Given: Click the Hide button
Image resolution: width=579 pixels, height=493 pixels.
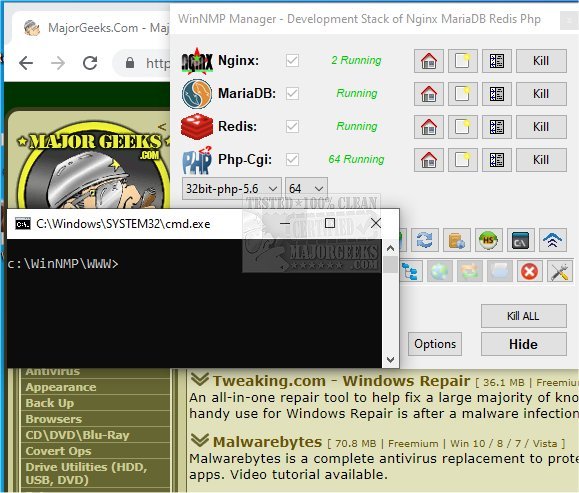Looking at the screenshot, I should 523,344.
